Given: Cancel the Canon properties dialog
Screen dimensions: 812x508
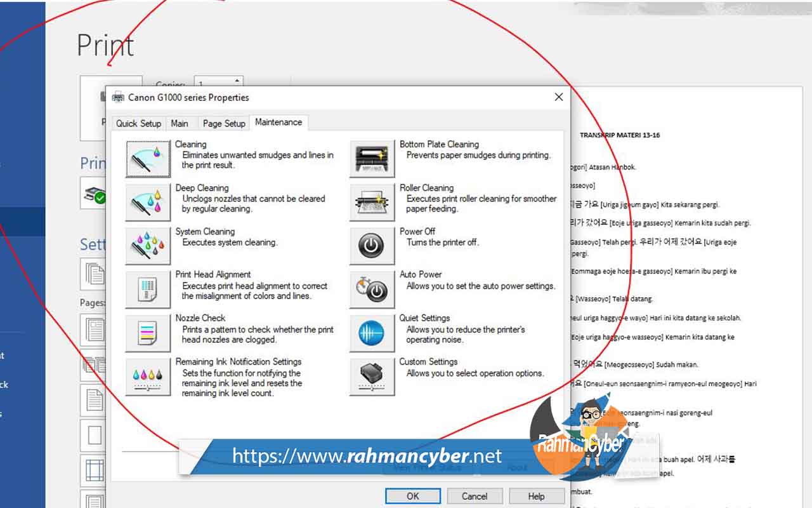Looking at the screenshot, I should [x=475, y=496].
